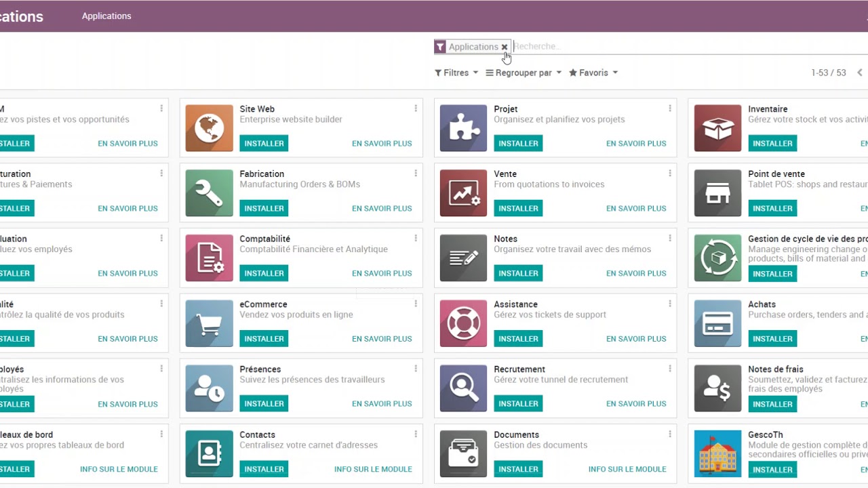
Task: Click the Assistance lifebuoy icon
Action: tap(463, 323)
